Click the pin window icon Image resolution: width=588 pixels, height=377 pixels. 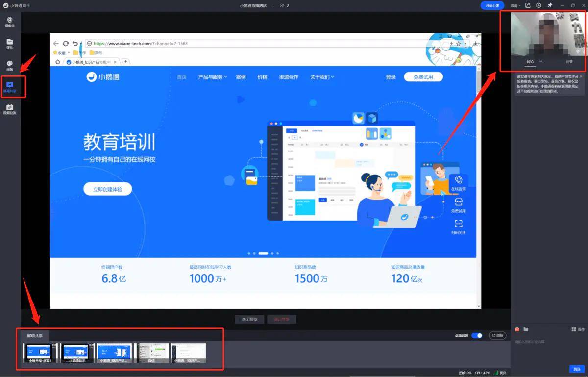pyautogui.click(x=550, y=5)
